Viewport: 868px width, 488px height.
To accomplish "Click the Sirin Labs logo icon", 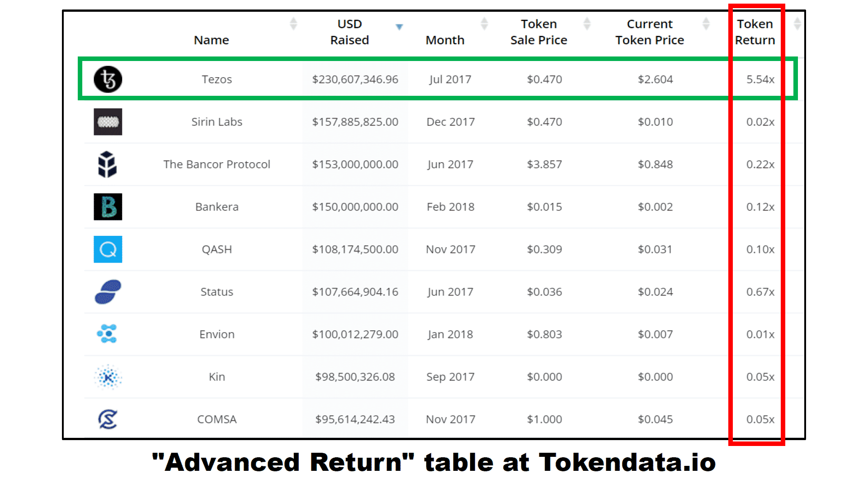I will coord(108,122).
